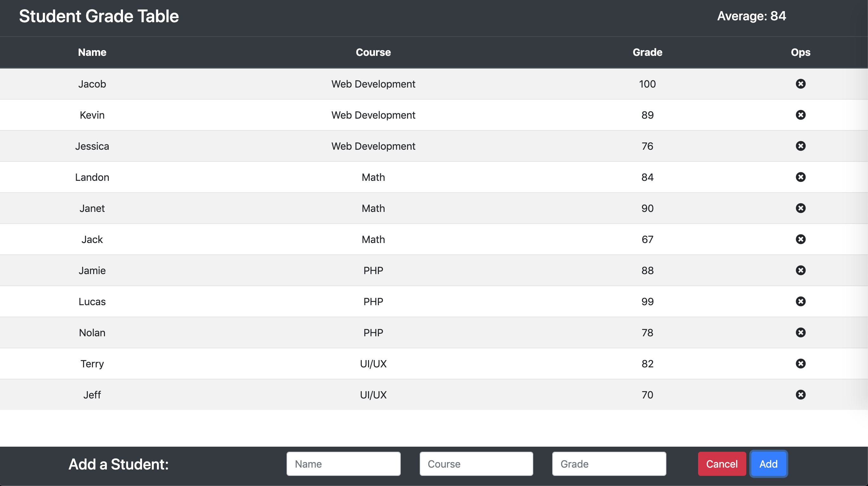868x486 pixels.
Task: Click the Name column header
Action: [92, 52]
